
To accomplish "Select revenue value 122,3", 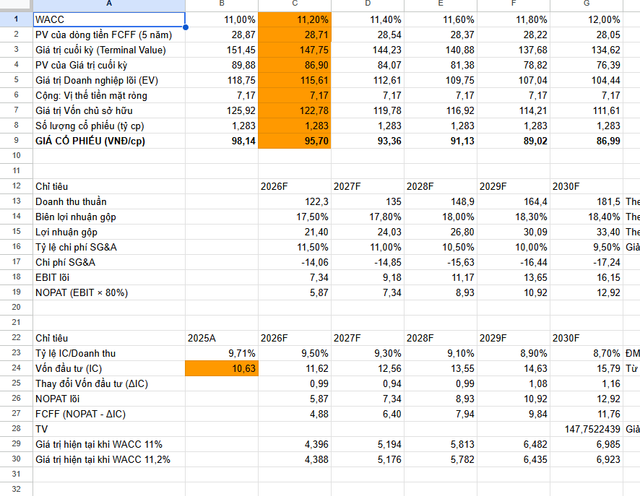I will [x=295, y=202].
